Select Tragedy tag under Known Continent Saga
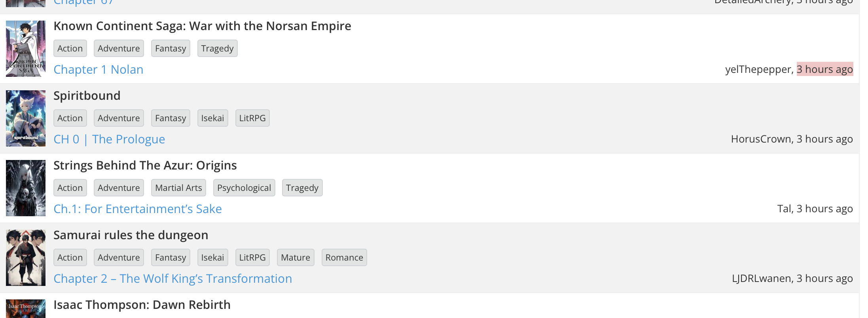The image size is (868, 318). [x=217, y=48]
